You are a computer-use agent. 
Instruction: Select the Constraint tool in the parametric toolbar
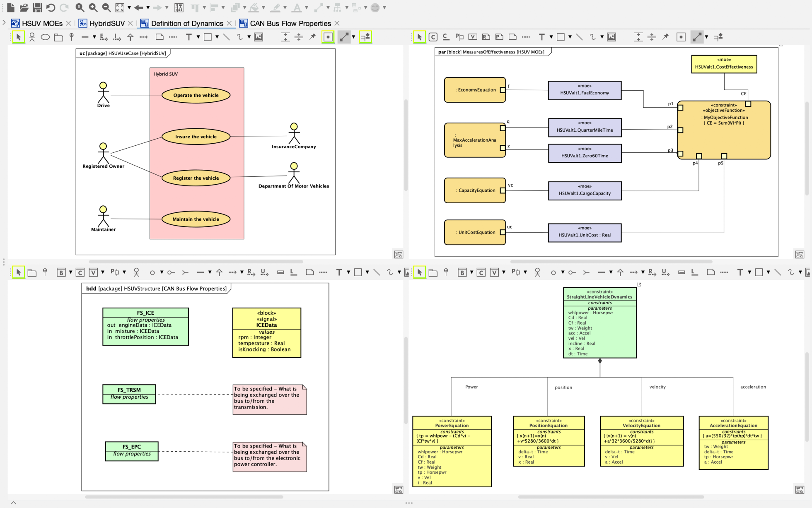pos(433,37)
